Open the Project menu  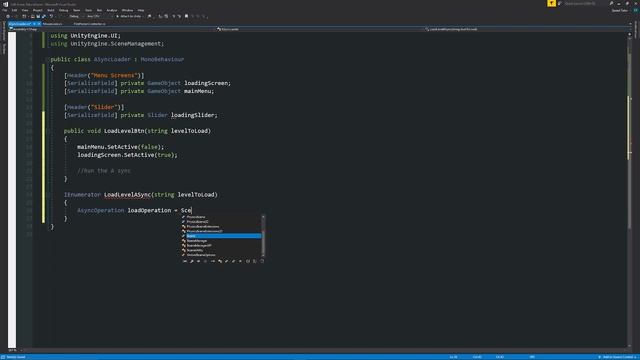click(38, 10)
